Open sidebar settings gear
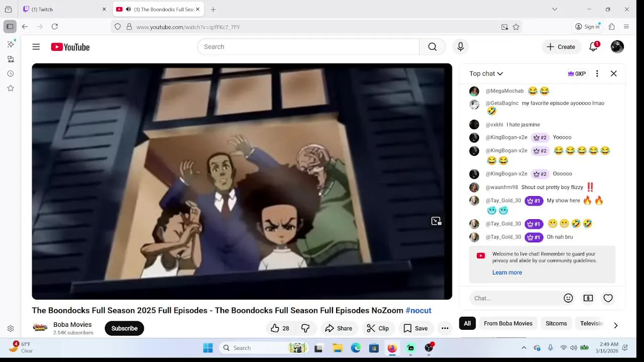The image size is (644, 362). pos(11,329)
